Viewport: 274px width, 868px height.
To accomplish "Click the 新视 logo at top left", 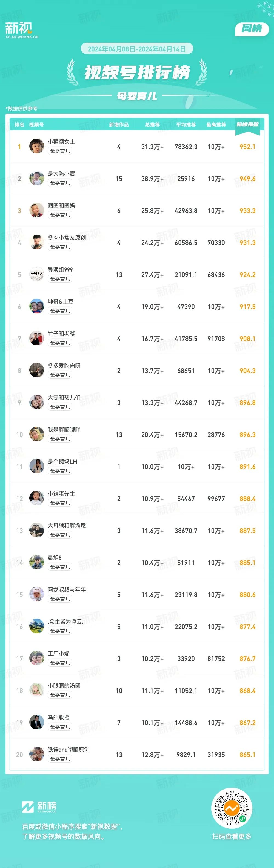I will point(22,30).
